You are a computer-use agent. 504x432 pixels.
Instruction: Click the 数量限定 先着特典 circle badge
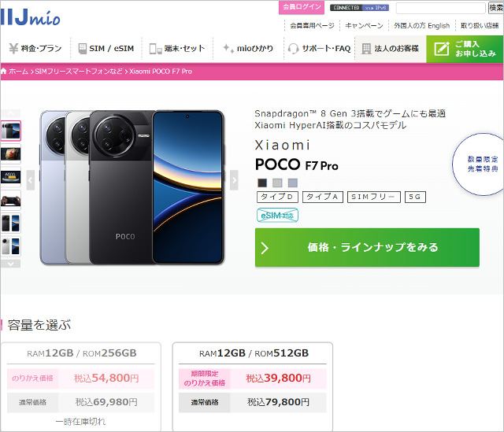point(482,164)
